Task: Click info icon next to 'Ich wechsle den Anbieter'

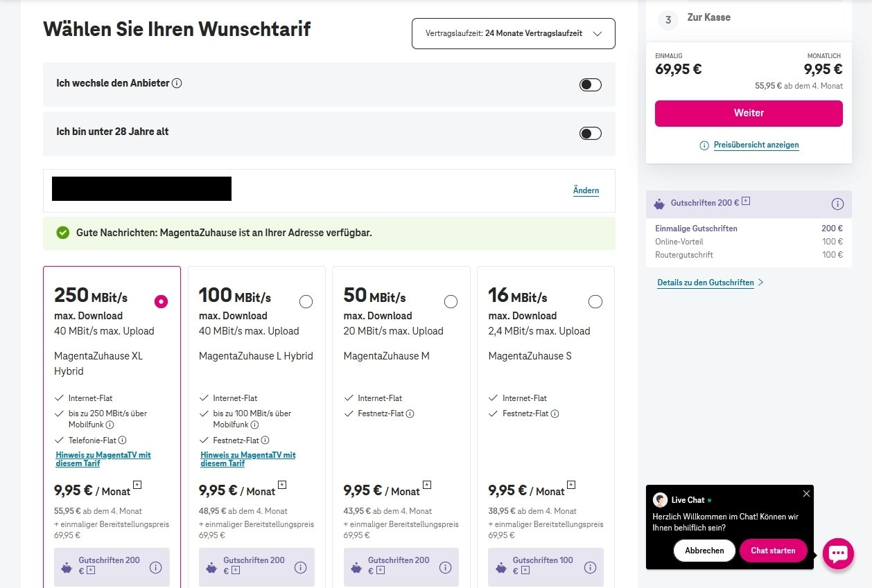Action: pyautogui.click(x=177, y=83)
